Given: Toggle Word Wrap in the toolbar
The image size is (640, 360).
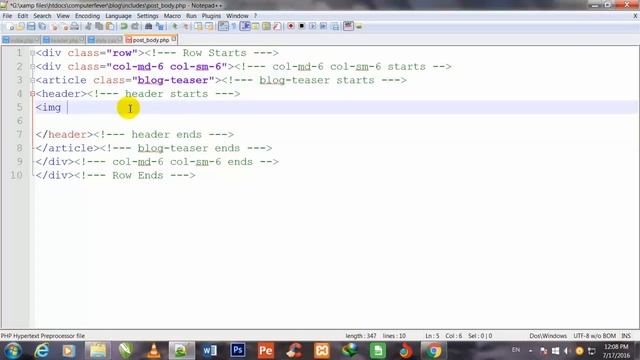Looking at the screenshot, I should (x=223, y=27).
